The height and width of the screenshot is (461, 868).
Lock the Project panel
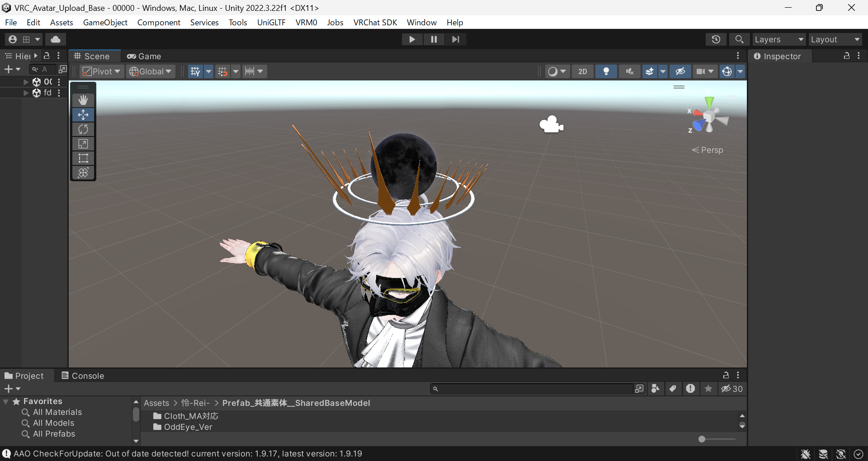(726, 375)
